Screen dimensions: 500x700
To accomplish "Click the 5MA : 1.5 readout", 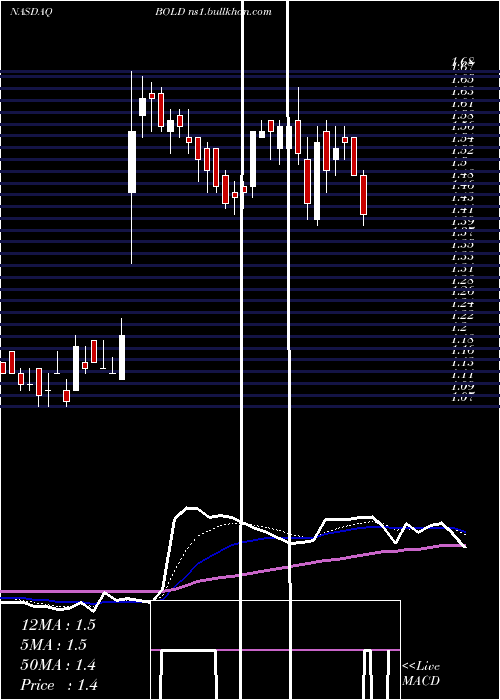I will [54, 645].
